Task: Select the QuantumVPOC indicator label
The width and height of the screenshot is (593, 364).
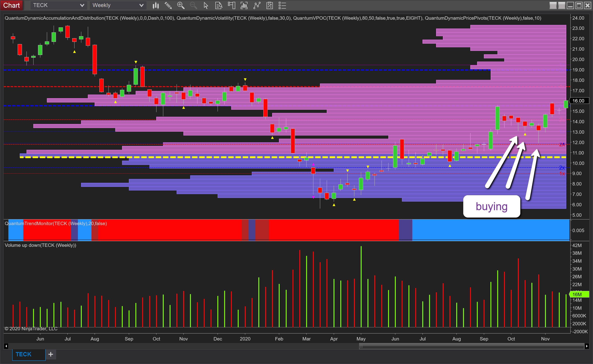Action: click(358, 18)
